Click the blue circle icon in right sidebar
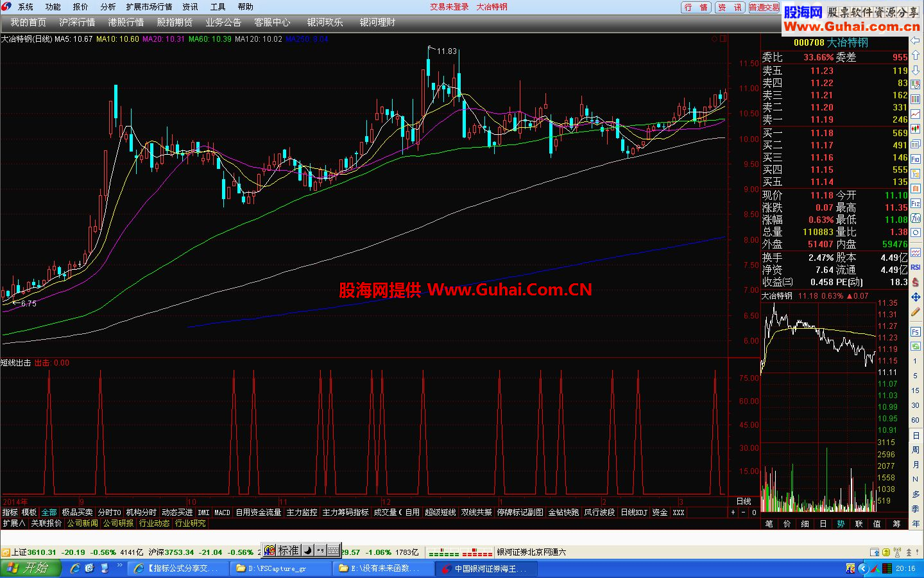924x578 pixels. click(916, 232)
